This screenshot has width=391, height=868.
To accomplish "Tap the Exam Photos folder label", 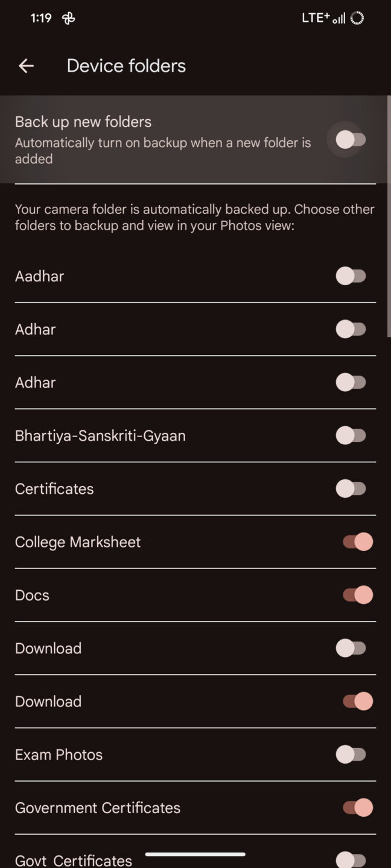I will coord(59,755).
